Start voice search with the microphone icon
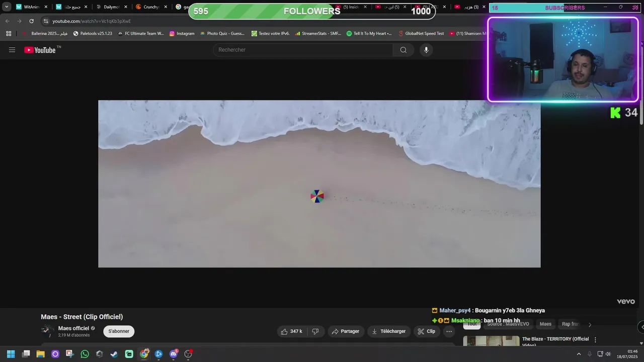The image size is (644, 362). 426,50
